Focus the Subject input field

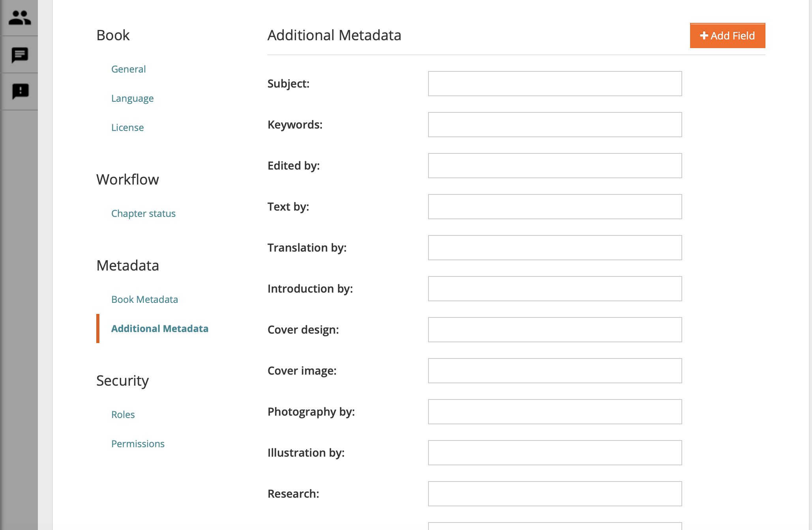point(555,84)
